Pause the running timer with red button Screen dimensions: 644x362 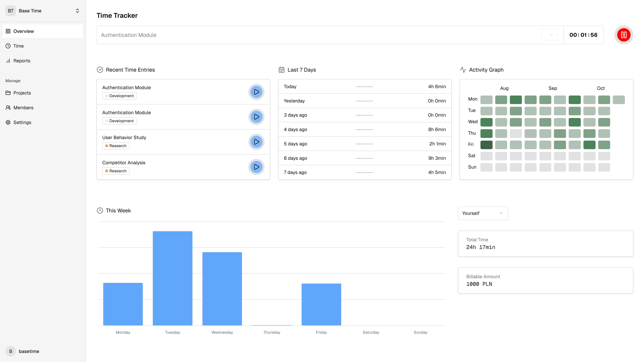click(624, 35)
